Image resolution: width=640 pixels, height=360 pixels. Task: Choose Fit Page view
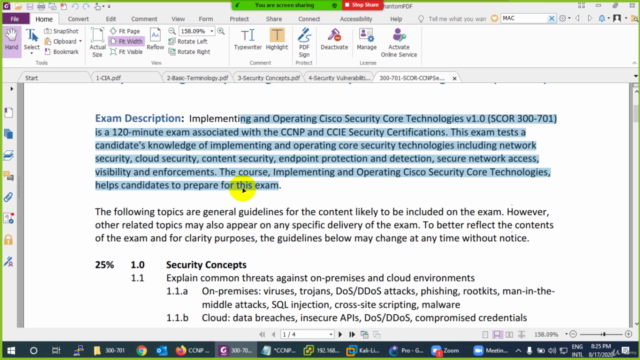coord(125,31)
